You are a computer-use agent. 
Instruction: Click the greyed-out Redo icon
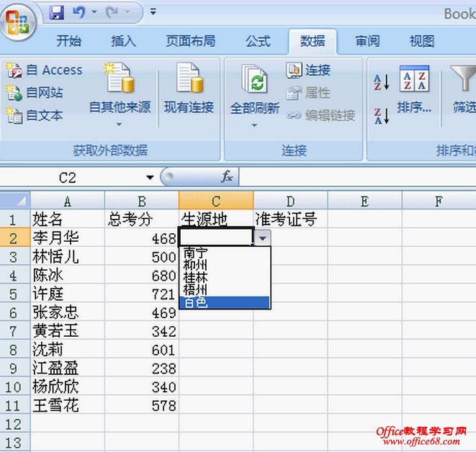coord(112,13)
